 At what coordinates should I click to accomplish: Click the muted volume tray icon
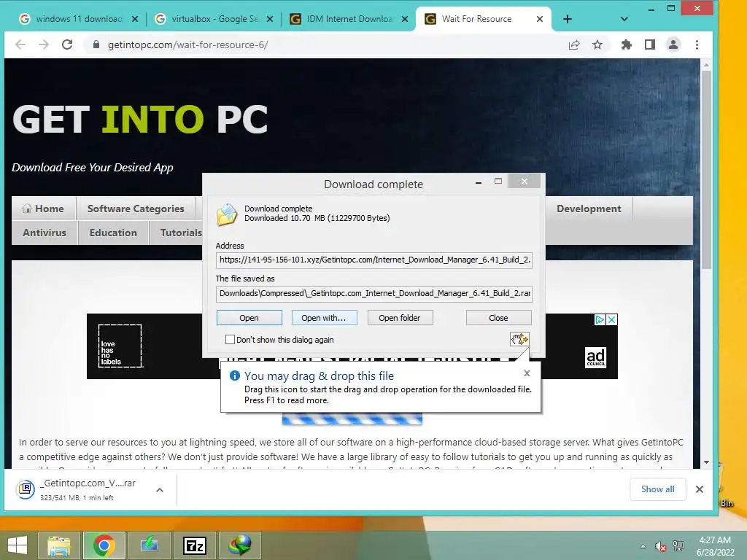[660, 546]
